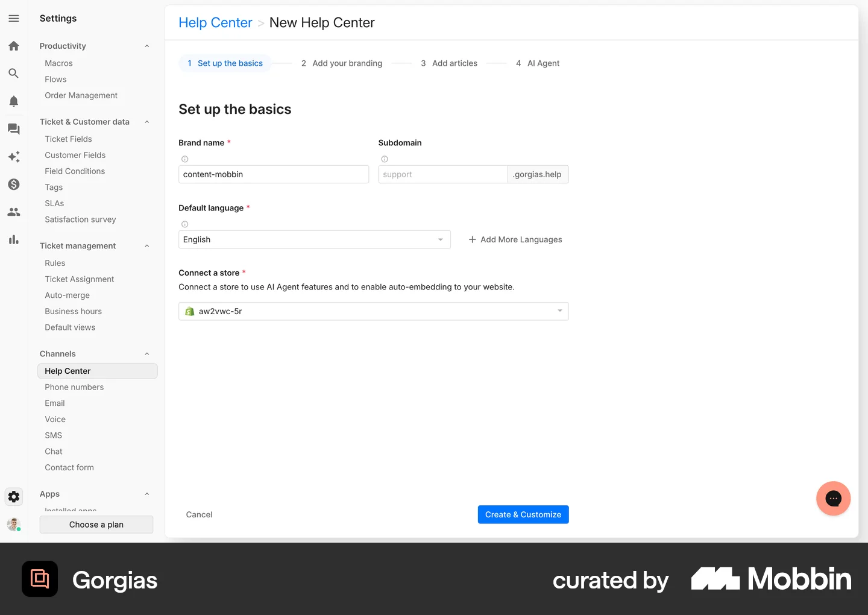Focus the Brand name input field

(x=274, y=174)
